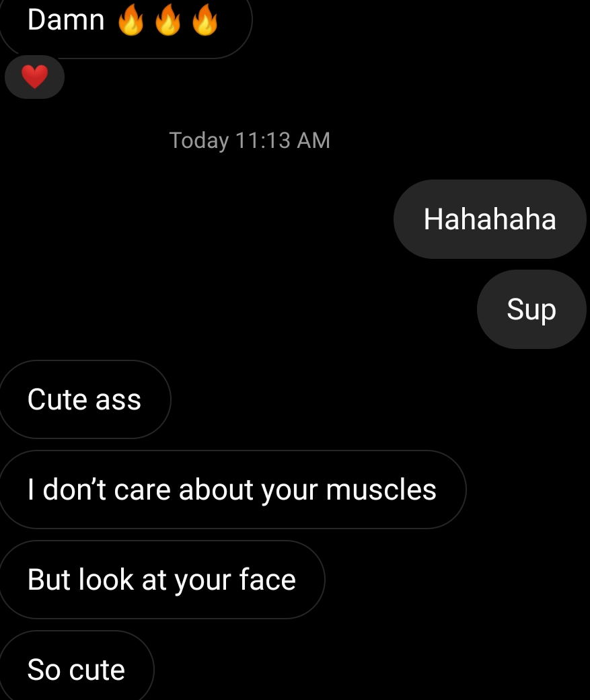Tap the last fire emoji
590x700 pixels.
[205, 20]
